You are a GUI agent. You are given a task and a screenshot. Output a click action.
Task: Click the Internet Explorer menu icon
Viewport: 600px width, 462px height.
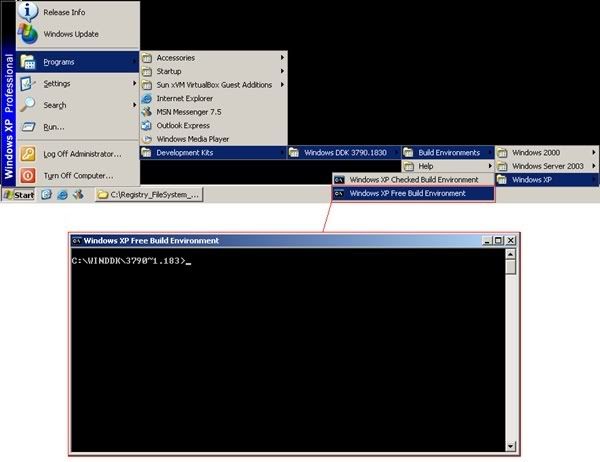[x=147, y=98]
